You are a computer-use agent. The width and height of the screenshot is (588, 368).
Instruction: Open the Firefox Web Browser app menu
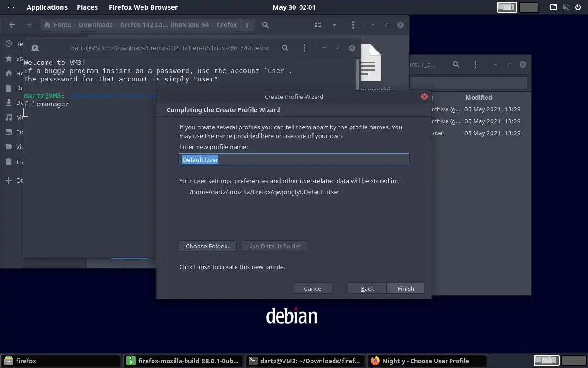[143, 7]
